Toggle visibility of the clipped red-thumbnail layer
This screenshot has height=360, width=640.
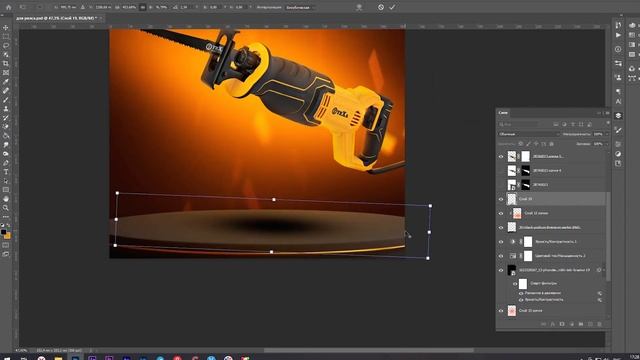click(x=501, y=213)
